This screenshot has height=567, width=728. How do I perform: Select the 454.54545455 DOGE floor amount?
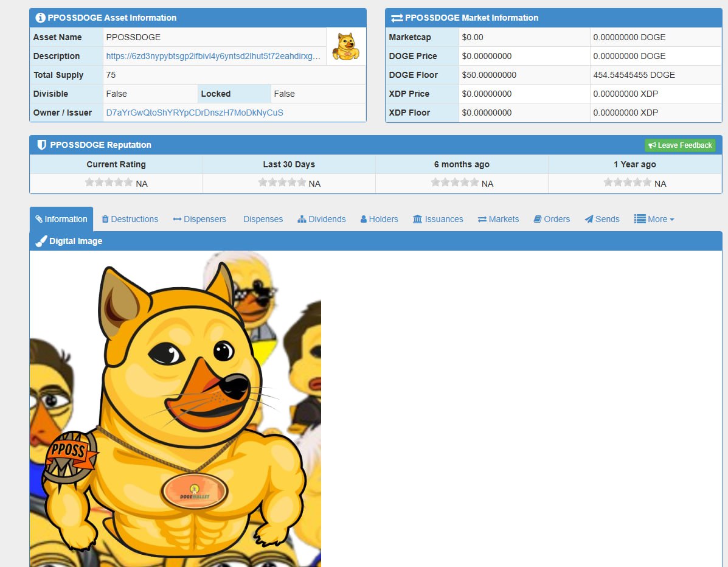pyautogui.click(x=634, y=75)
